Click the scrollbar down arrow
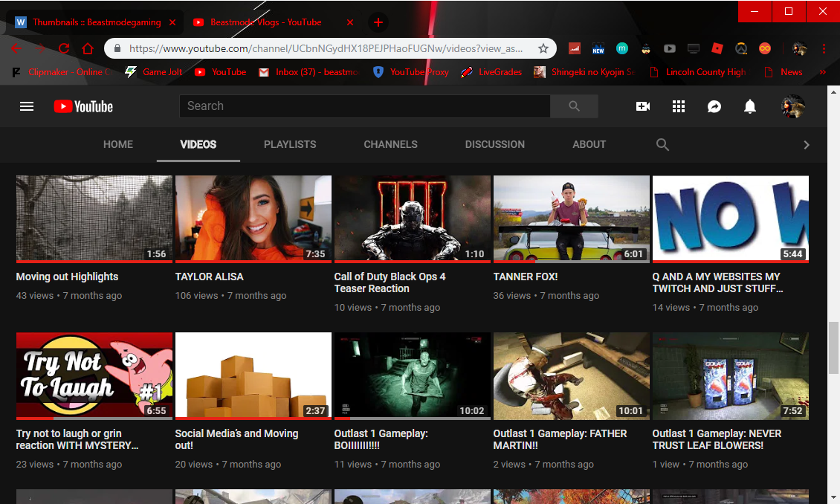The image size is (840, 504). coord(833,497)
